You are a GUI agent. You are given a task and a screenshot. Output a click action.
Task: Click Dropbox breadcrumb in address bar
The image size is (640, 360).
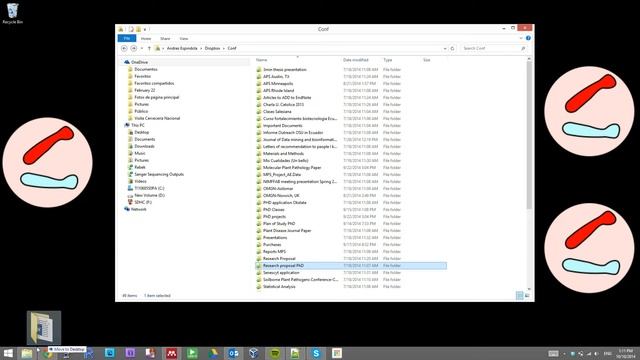tap(212, 48)
